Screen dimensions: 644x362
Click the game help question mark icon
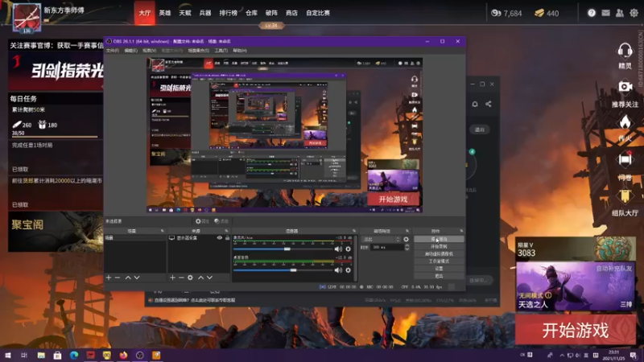pyautogui.click(x=592, y=13)
